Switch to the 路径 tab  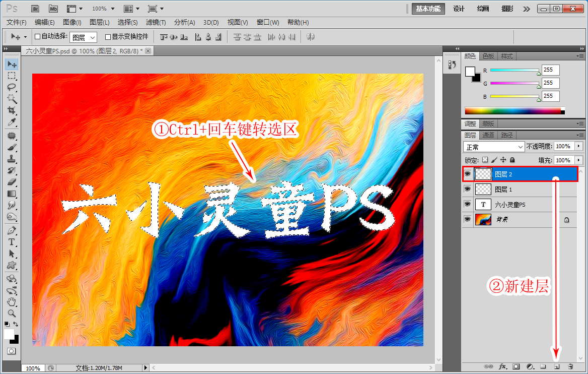(x=507, y=135)
